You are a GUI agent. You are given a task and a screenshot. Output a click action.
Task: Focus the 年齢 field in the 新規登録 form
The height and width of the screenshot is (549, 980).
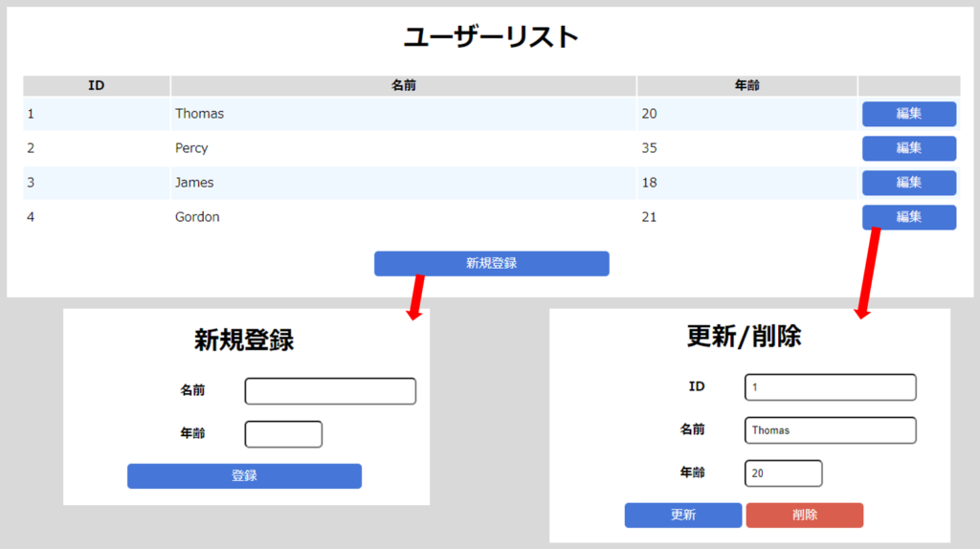pos(283,434)
